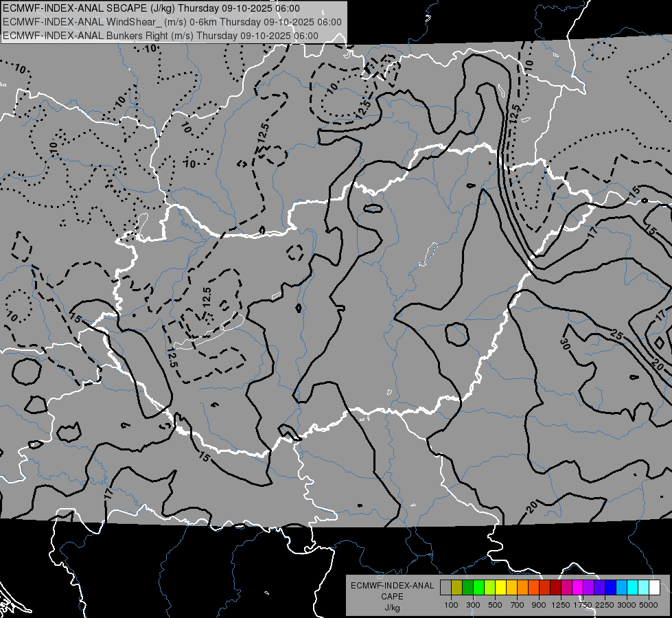Screen dimensions: 672x618
Task: Click the legend value 3000
Action: (627, 605)
